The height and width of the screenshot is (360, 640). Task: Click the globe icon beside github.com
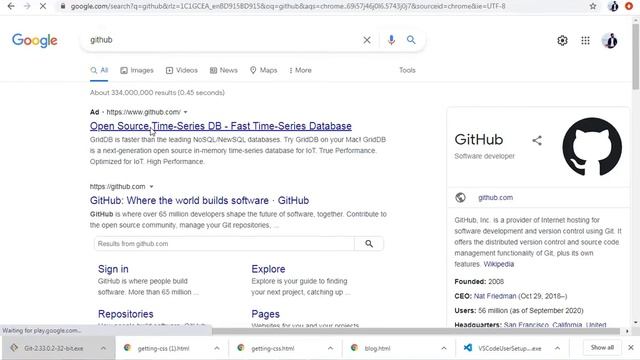coord(460,198)
